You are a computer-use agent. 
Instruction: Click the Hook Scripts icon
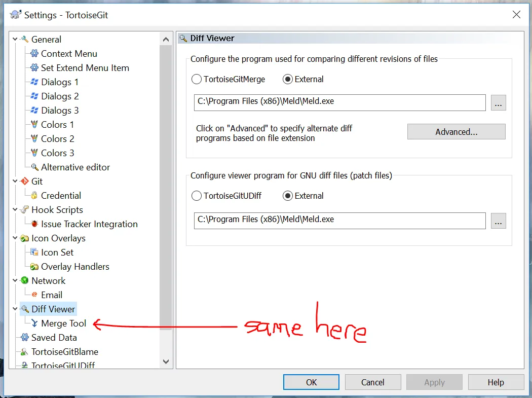pyautogui.click(x=24, y=209)
